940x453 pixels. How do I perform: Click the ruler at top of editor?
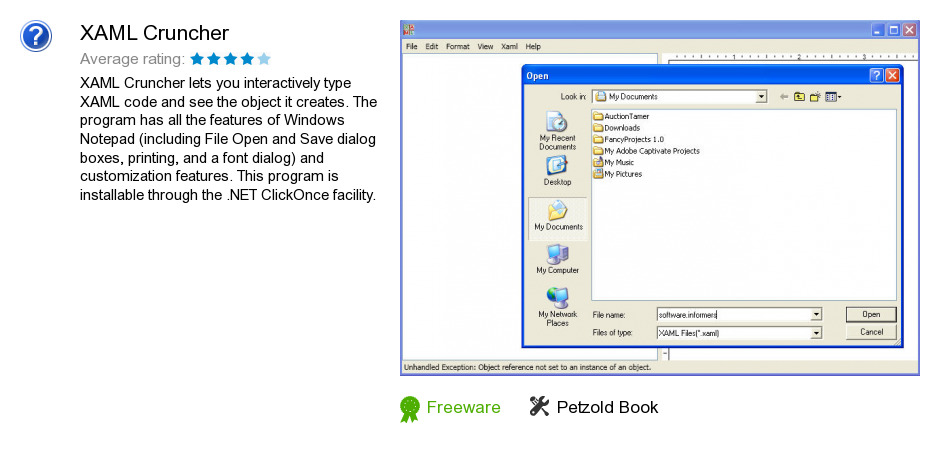click(x=793, y=58)
